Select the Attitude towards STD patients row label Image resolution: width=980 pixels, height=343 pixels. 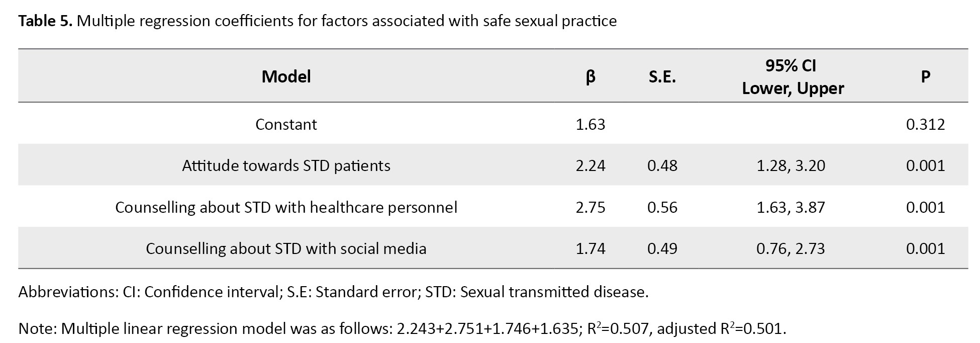(x=286, y=165)
